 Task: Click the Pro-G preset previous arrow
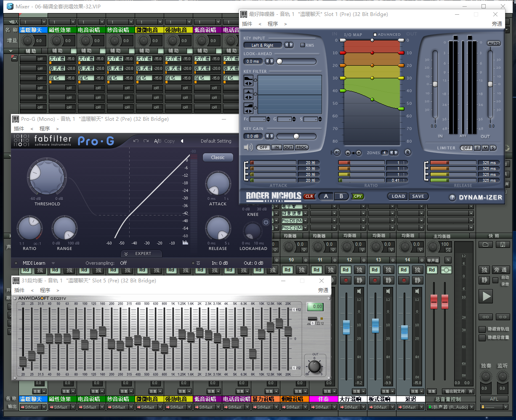[182, 141]
